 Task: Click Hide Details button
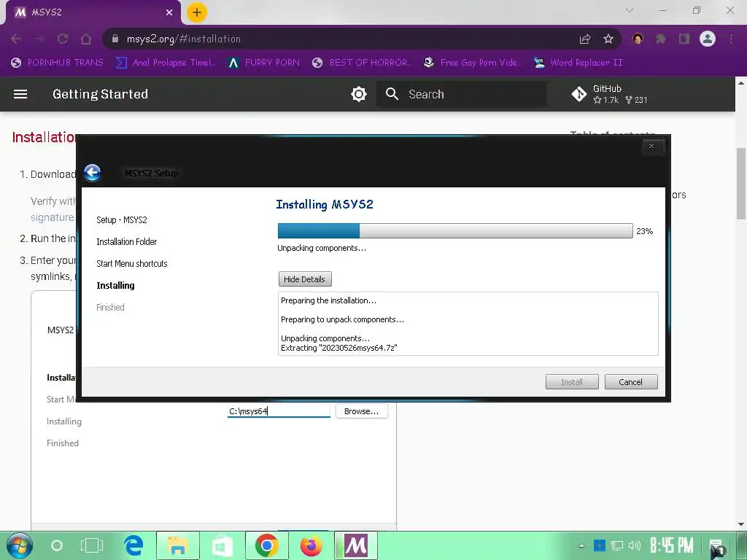(x=305, y=279)
